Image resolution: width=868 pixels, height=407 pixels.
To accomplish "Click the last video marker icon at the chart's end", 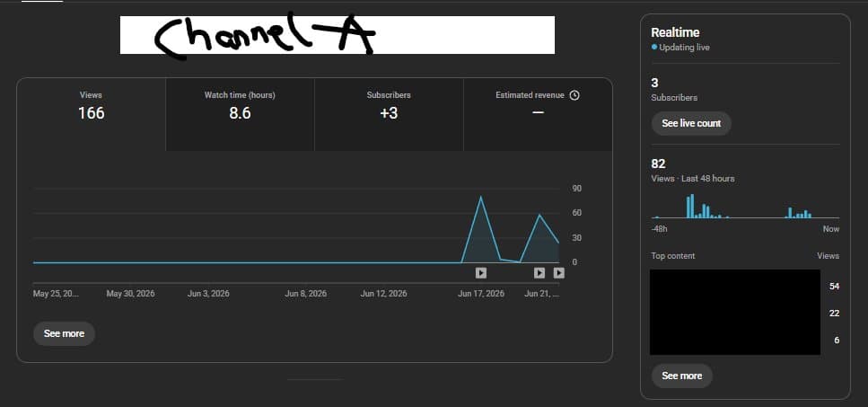I will tap(559, 272).
